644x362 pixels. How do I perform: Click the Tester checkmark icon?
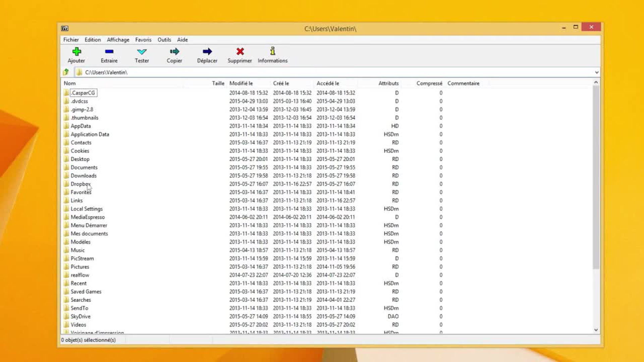[x=142, y=52]
